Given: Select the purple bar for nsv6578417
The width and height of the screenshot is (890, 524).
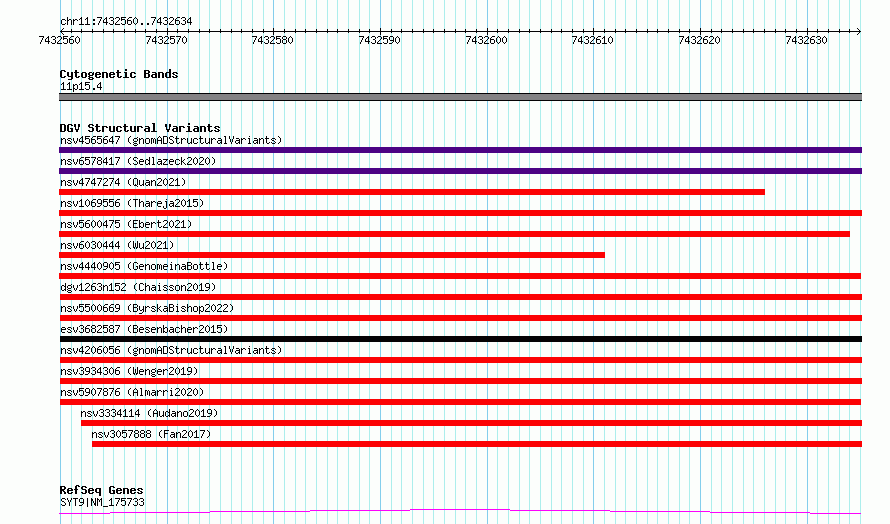Looking at the screenshot, I should click(460, 171).
